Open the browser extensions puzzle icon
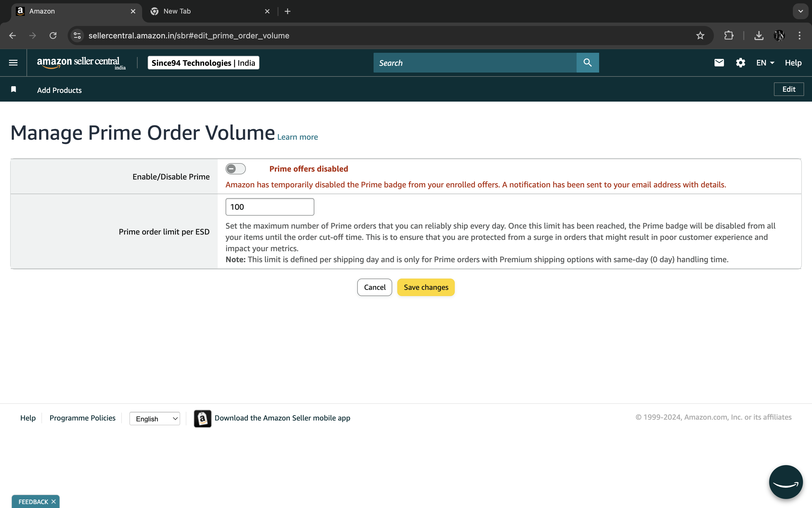Image resolution: width=812 pixels, height=508 pixels. (729, 36)
